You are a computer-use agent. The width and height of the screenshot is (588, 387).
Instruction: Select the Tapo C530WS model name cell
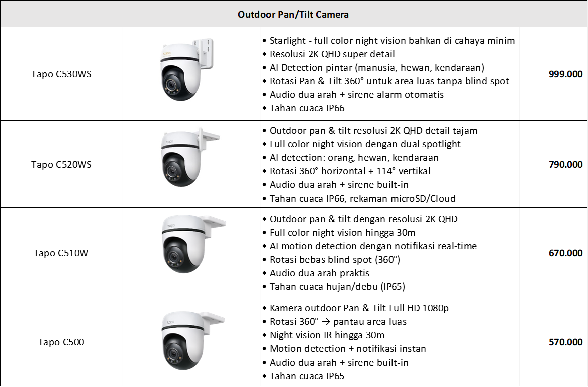coord(61,74)
